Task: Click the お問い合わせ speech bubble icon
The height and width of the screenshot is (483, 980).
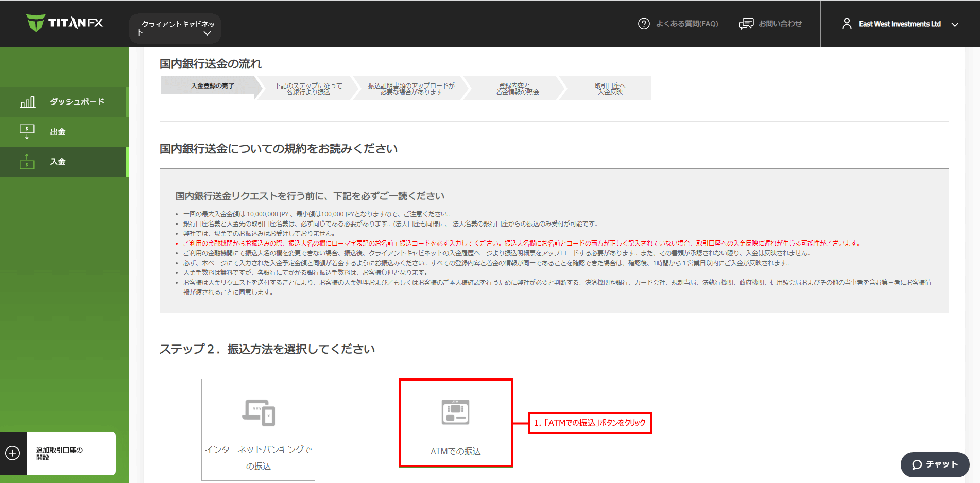Action: coord(746,24)
